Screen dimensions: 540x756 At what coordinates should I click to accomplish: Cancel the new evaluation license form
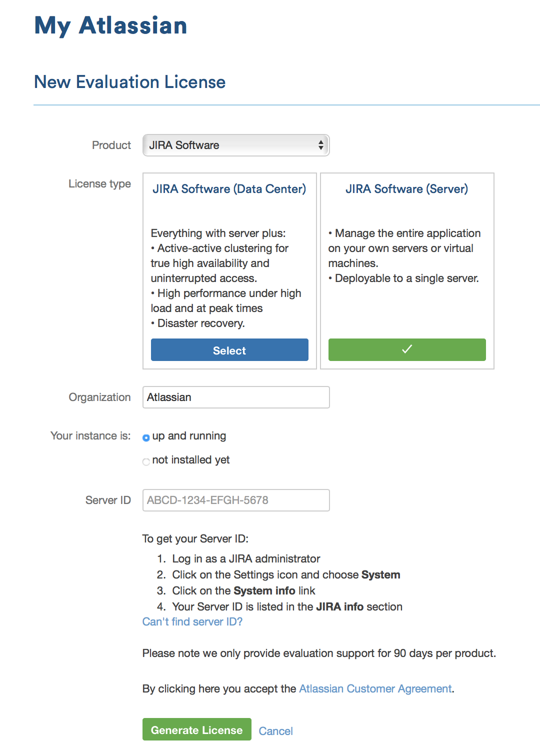[276, 731]
